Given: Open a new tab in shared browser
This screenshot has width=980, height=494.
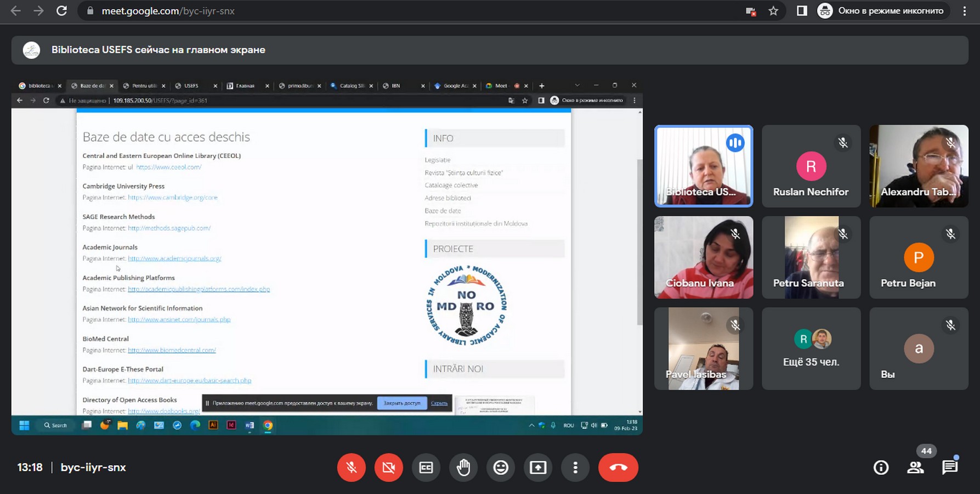Looking at the screenshot, I should [x=542, y=86].
